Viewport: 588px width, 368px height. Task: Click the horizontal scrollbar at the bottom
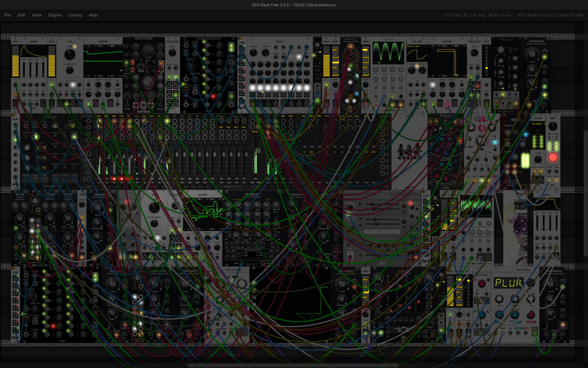tap(293, 365)
